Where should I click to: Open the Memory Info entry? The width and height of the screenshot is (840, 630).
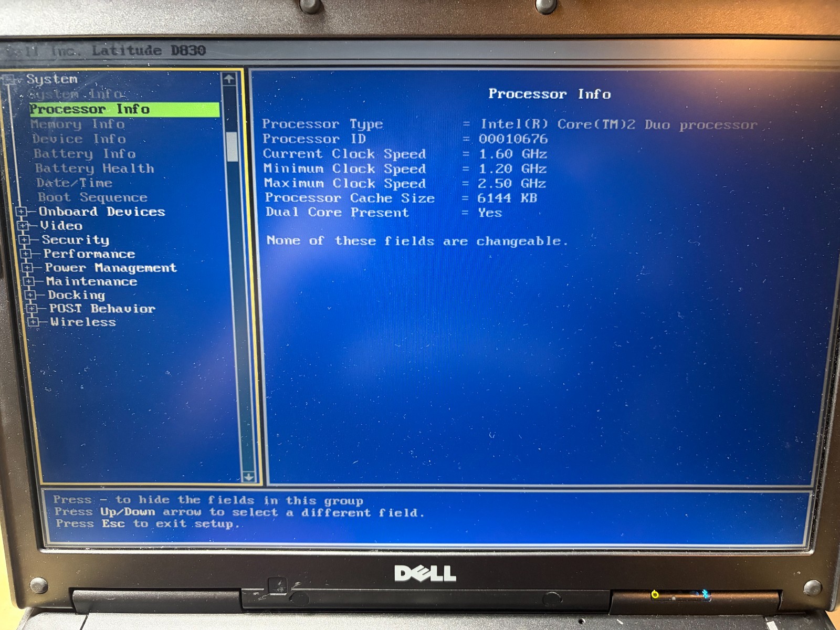coord(78,124)
